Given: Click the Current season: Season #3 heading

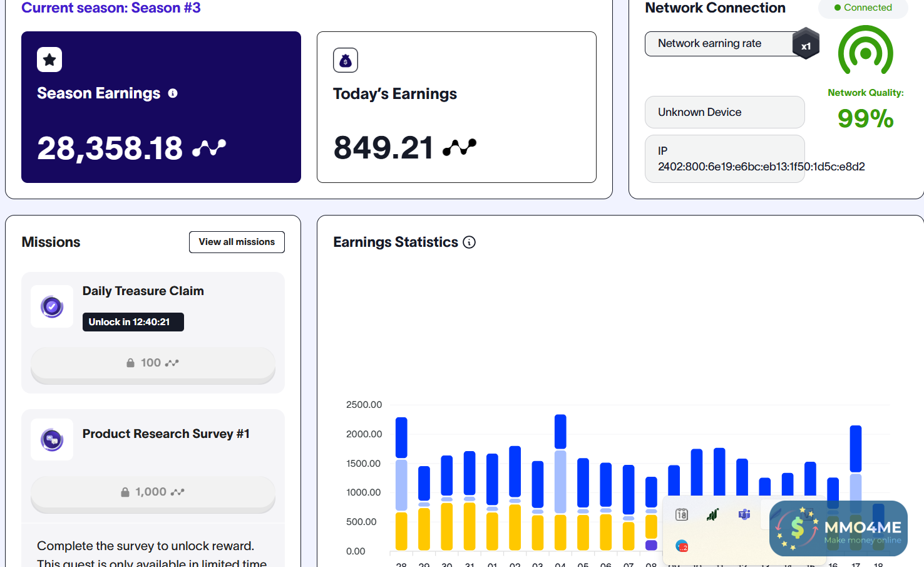Looking at the screenshot, I should (111, 8).
